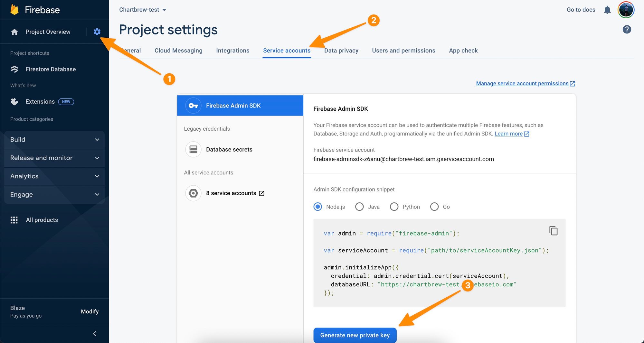Open project settings gear icon
Viewport: 644px width, 343px height.
click(x=97, y=32)
